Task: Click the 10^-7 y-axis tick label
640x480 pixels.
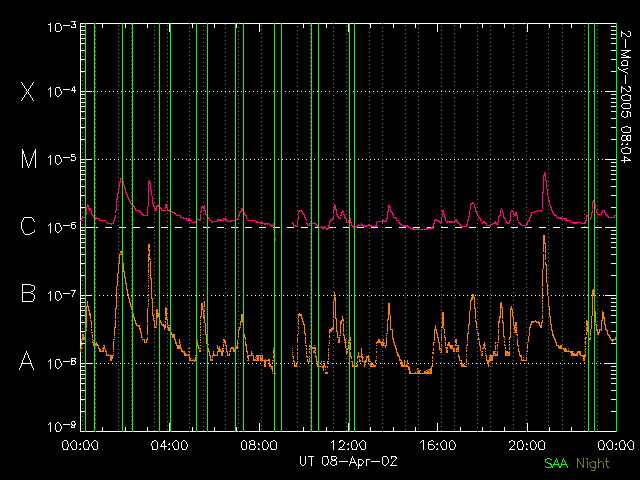Action: (x=62, y=295)
